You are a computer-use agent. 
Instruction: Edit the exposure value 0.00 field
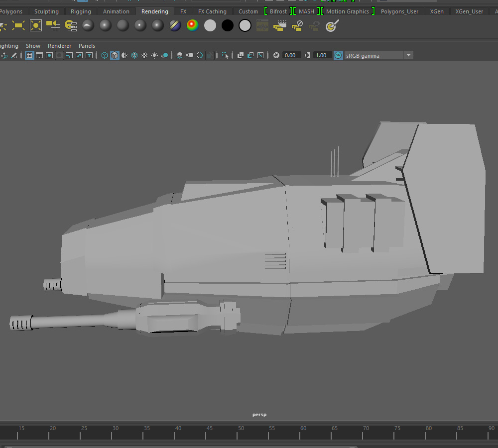[291, 56]
